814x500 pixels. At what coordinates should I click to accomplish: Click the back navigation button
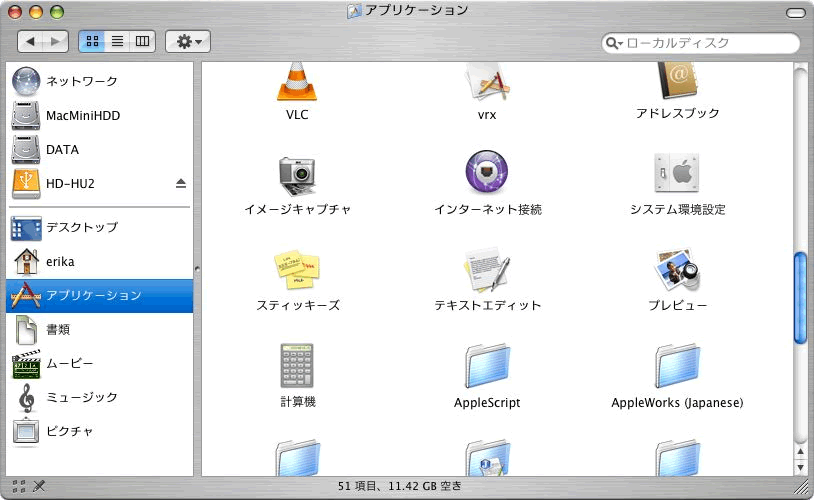(31, 42)
